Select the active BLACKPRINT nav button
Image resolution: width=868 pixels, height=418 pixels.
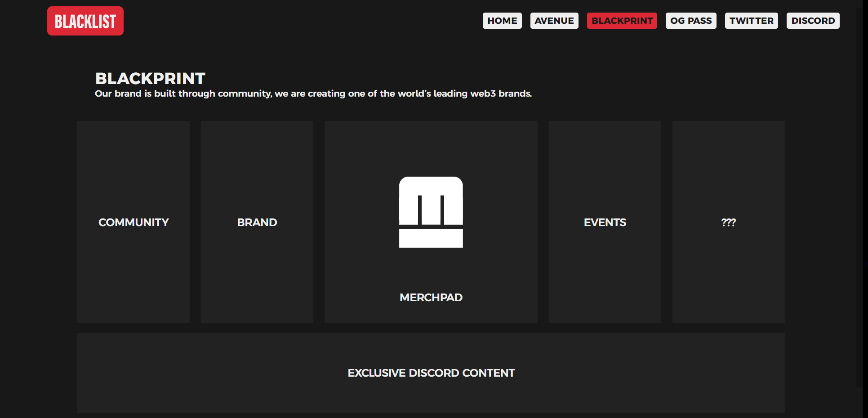[622, 21]
